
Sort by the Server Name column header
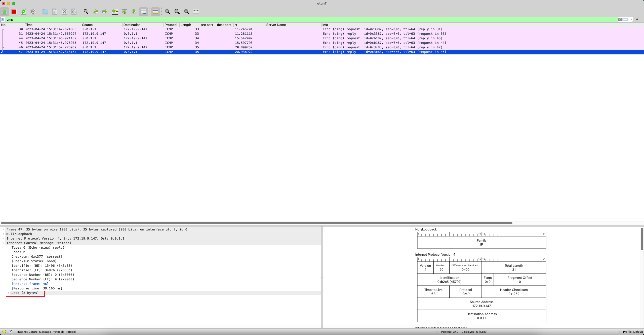point(293,25)
